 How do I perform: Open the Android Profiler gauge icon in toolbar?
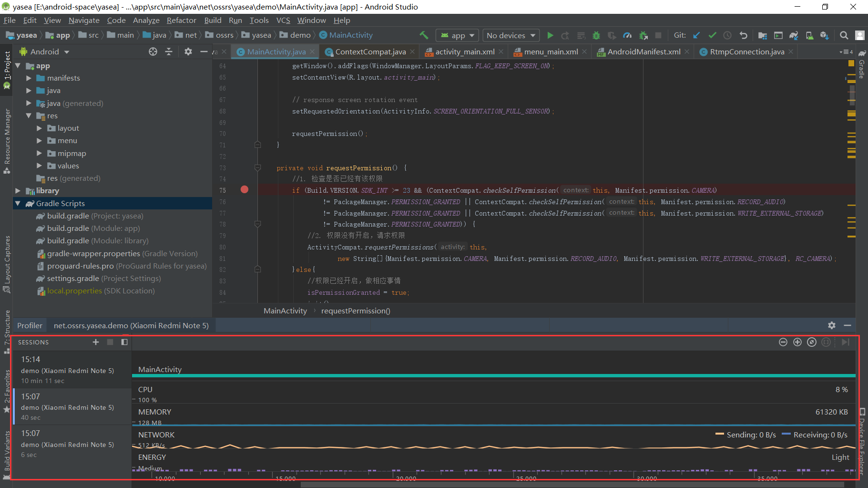[x=627, y=35]
